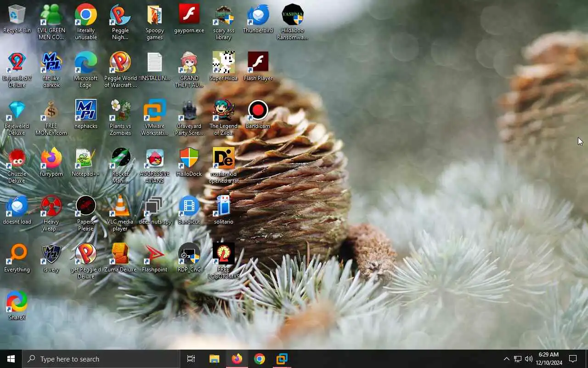
Task: Select the is very desktop shortcut
Action: [x=51, y=259]
